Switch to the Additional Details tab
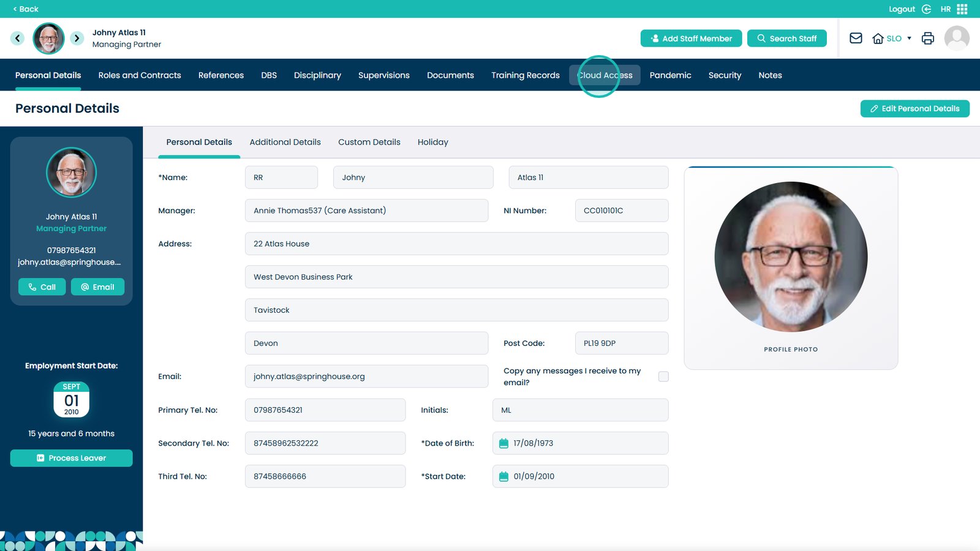The height and width of the screenshot is (551, 980). (x=285, y=142)
